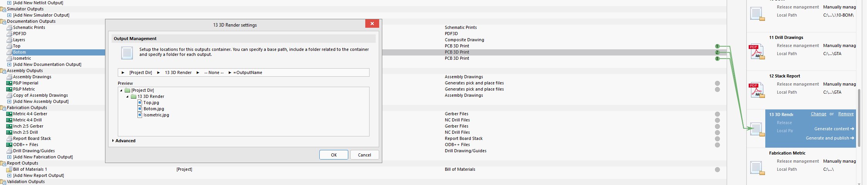
Task: Enable the Metric 4:4 Gerber output circle
Action: click(717, 114)
